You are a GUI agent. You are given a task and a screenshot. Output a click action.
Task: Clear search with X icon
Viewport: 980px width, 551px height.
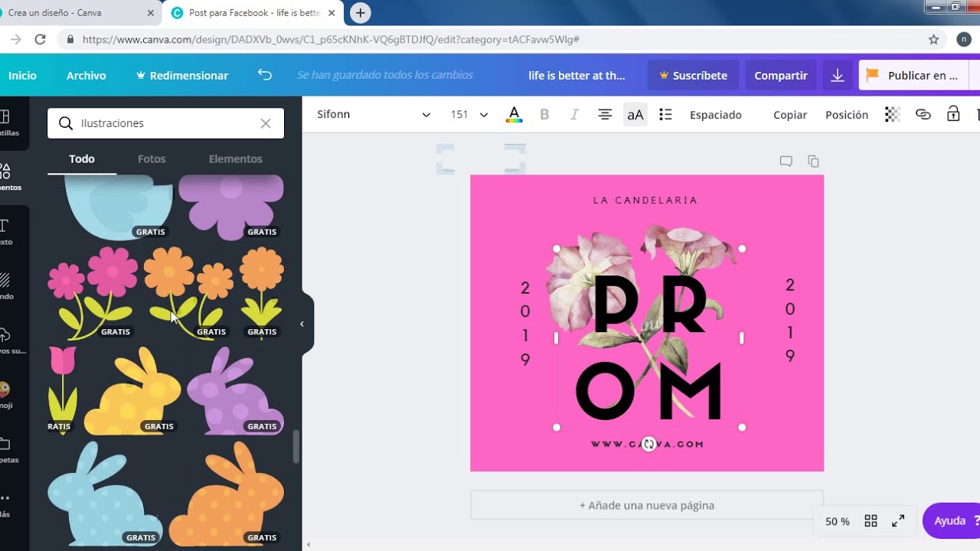pyautogui.click(x=266, y=123)
